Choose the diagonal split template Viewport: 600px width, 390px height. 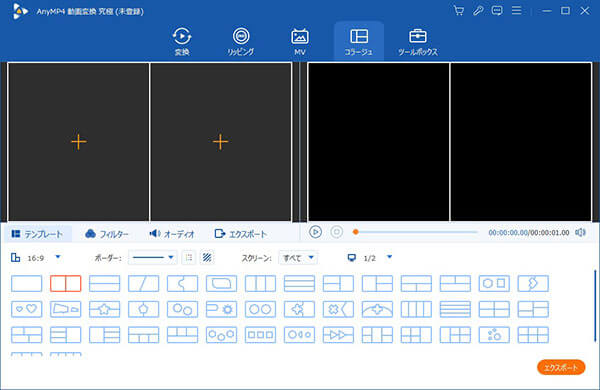coord(143,284)
